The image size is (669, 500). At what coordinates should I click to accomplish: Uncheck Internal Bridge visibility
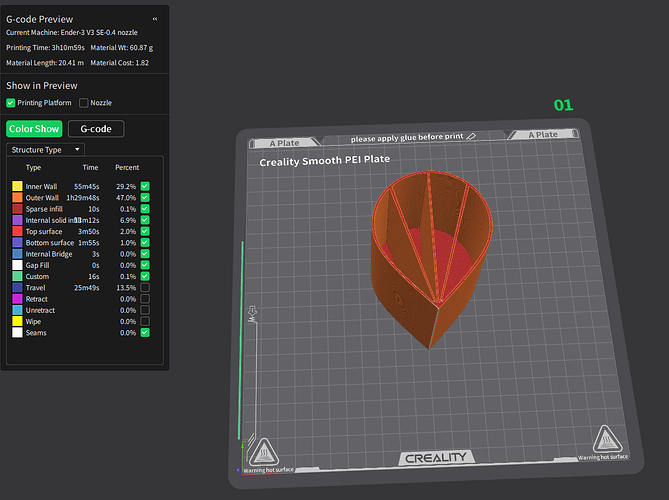pos(145,254)
